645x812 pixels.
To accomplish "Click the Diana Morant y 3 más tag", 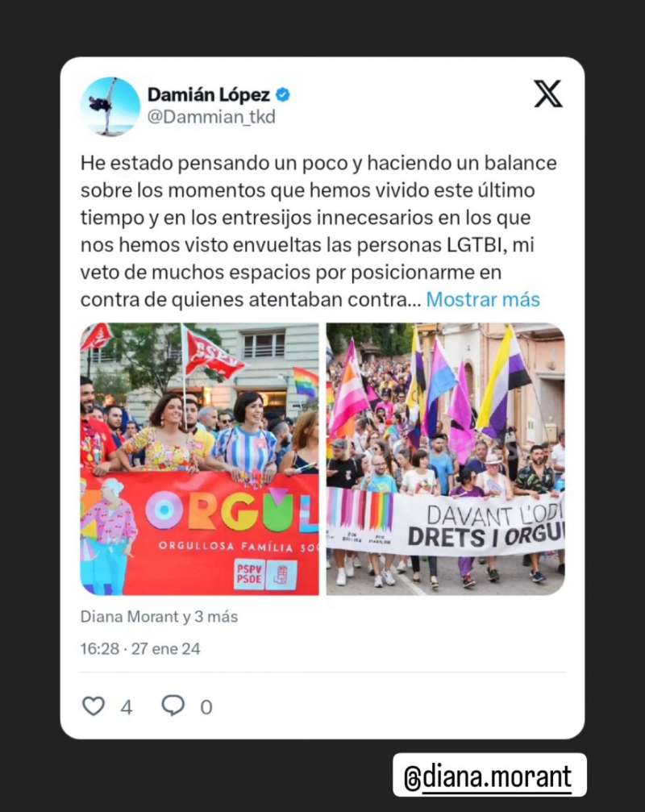I will pyautogui.click(x=159, y=617).
